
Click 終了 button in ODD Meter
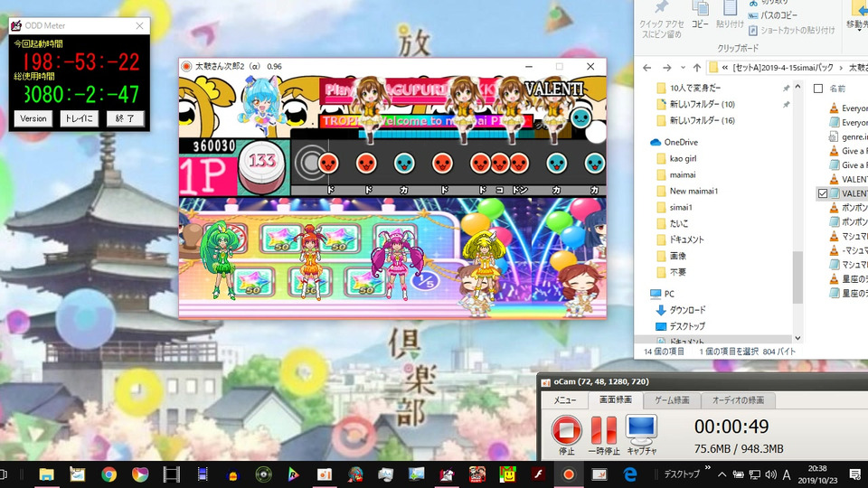click(125, 118)
